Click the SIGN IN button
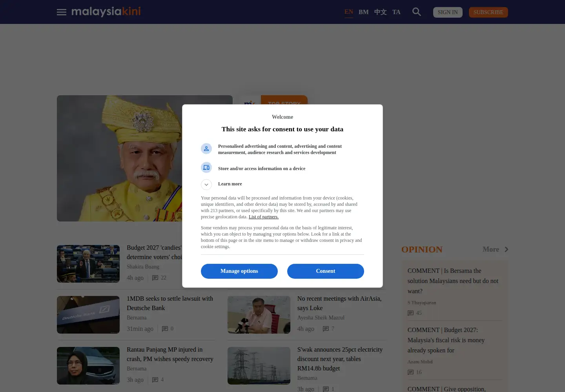The image size is (565, 392). (x=448, y=12)
